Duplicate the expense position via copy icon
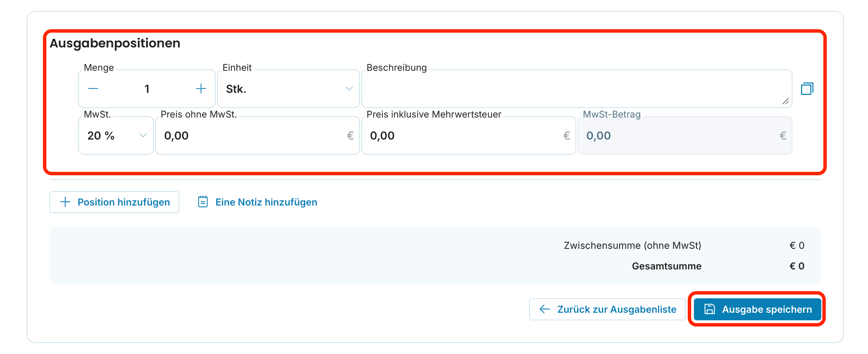 click(807, 89)
